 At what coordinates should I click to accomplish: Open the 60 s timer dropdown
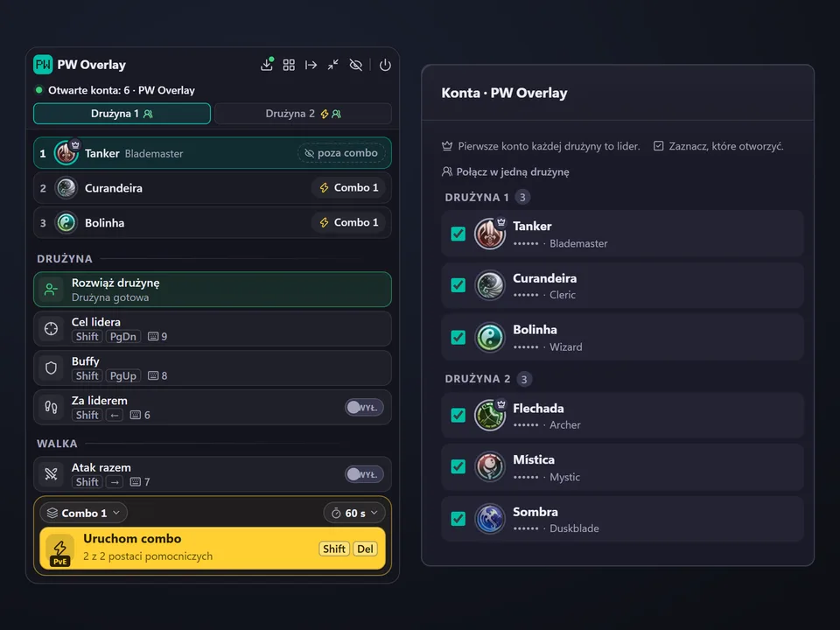354,513
